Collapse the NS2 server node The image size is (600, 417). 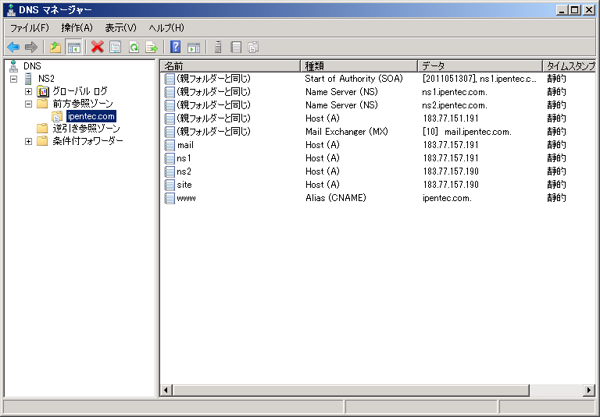(x=14, y=79)
